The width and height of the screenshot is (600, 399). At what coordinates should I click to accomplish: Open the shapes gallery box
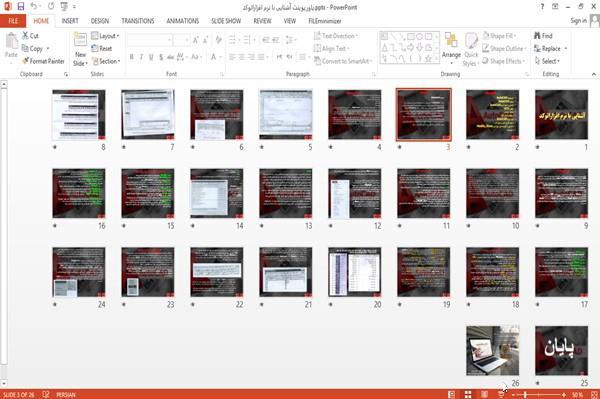click(409, 47)
